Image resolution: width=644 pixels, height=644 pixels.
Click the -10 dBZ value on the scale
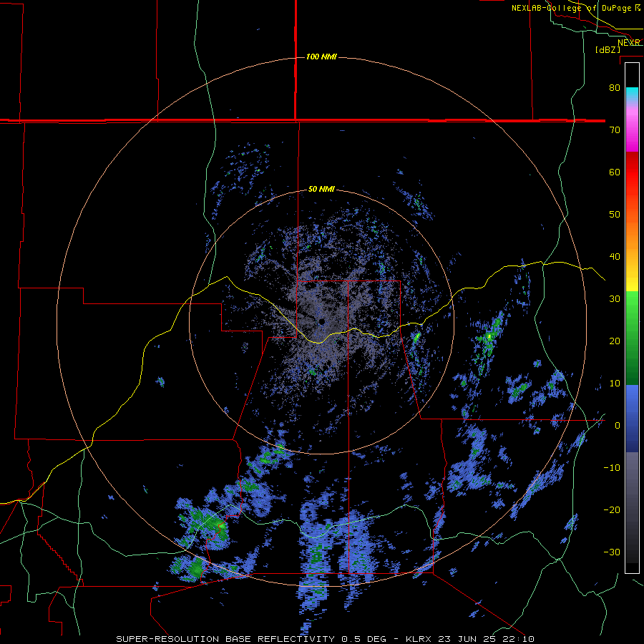click(612, 468)
